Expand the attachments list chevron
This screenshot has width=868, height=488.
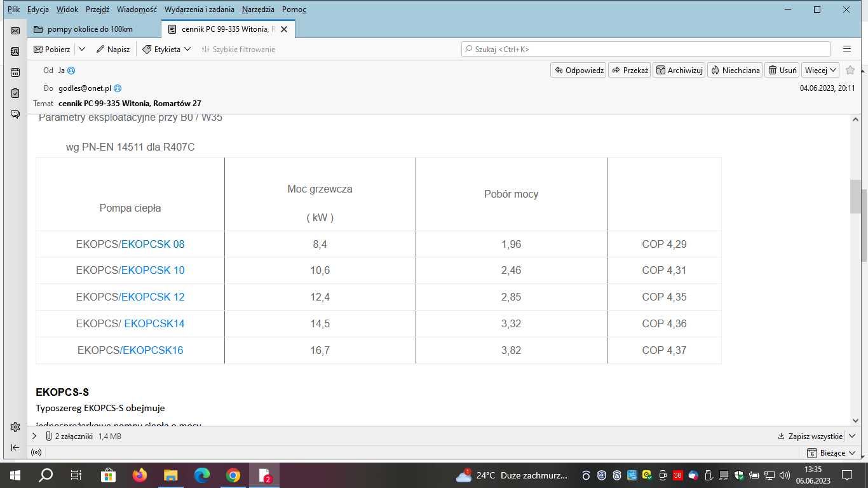click(x=34, y=437)
